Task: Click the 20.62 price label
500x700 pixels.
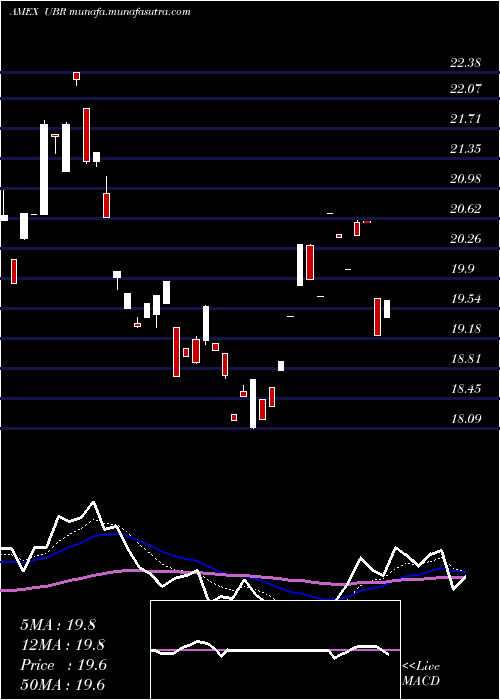Action: (x=465, y=209)
